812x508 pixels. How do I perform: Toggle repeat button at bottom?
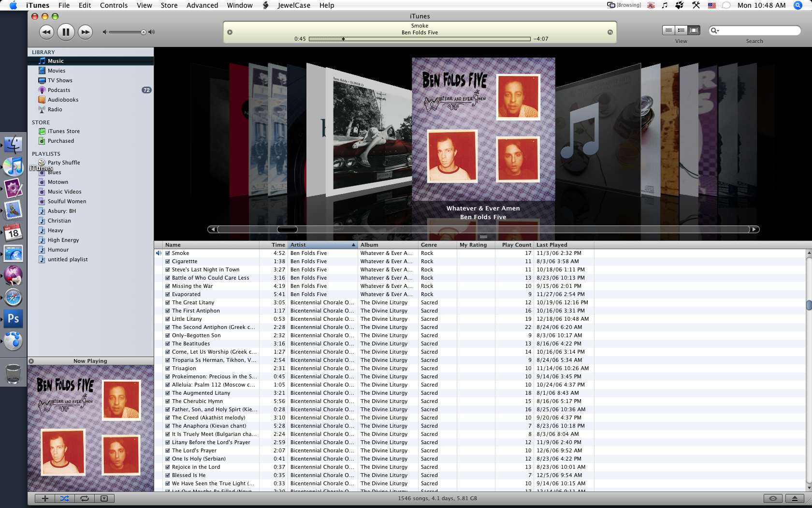click(85, 498)
